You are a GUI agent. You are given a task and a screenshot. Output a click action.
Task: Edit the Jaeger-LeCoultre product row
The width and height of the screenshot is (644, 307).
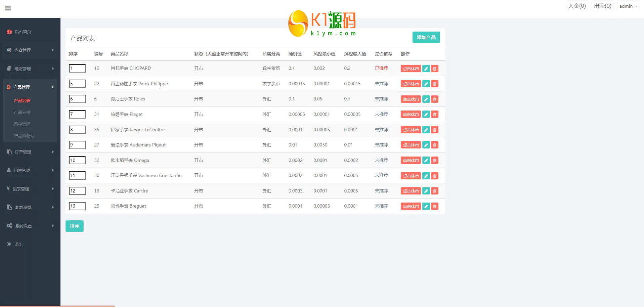(x=426, y=130)
